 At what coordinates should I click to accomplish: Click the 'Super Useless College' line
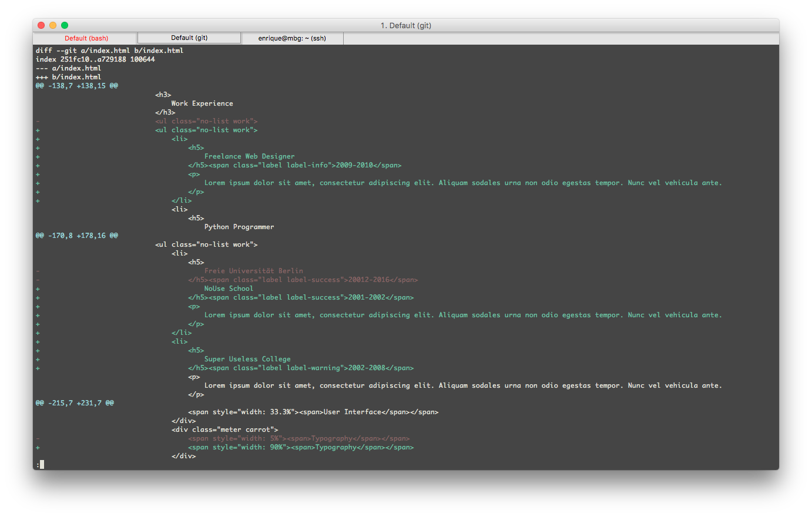click(x=247, y=359)
